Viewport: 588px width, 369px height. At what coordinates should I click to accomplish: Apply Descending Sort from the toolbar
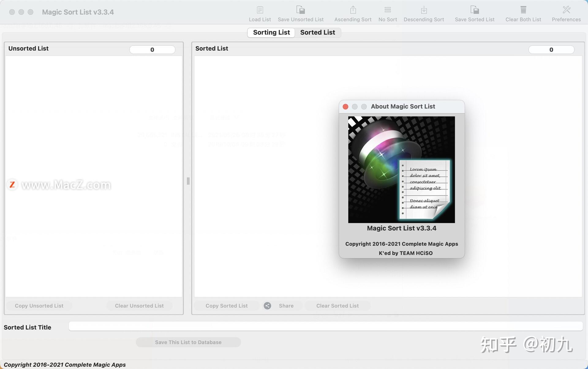pos(424,10)
